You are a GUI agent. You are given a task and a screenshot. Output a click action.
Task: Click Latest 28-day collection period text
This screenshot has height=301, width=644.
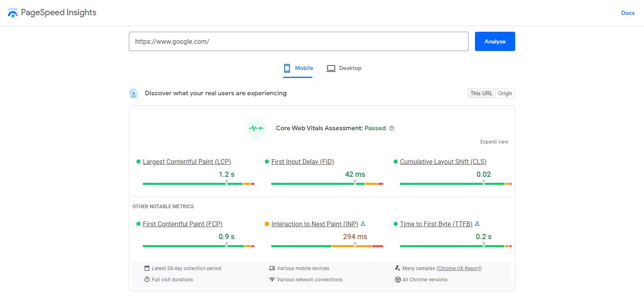[186, 268]
